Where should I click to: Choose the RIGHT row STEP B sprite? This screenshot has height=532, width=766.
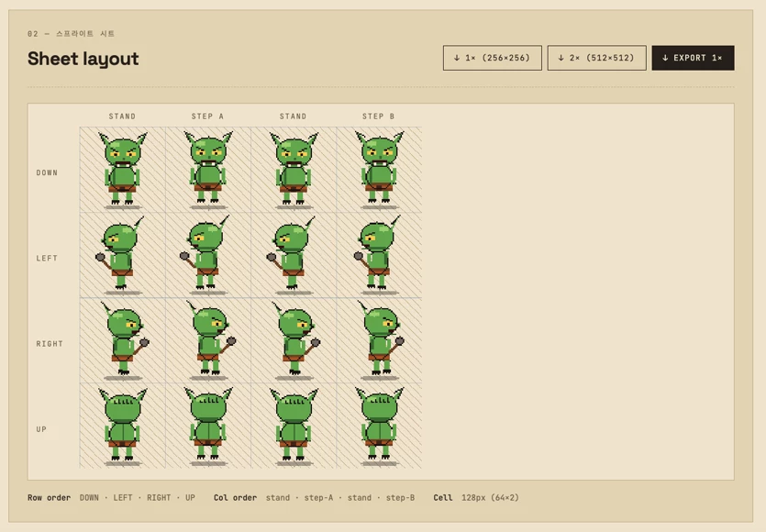pyautogui.click(x=379, y=340)
